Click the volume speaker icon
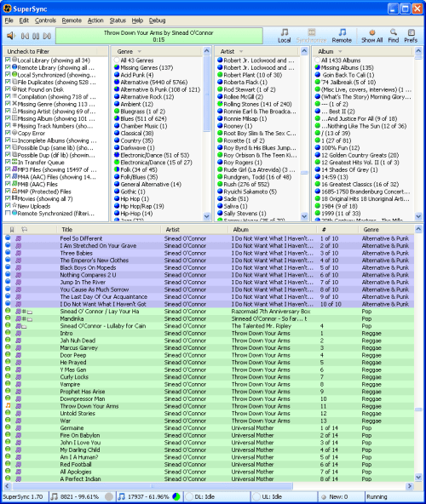This screenshot has height=504, width=426. 11,36
